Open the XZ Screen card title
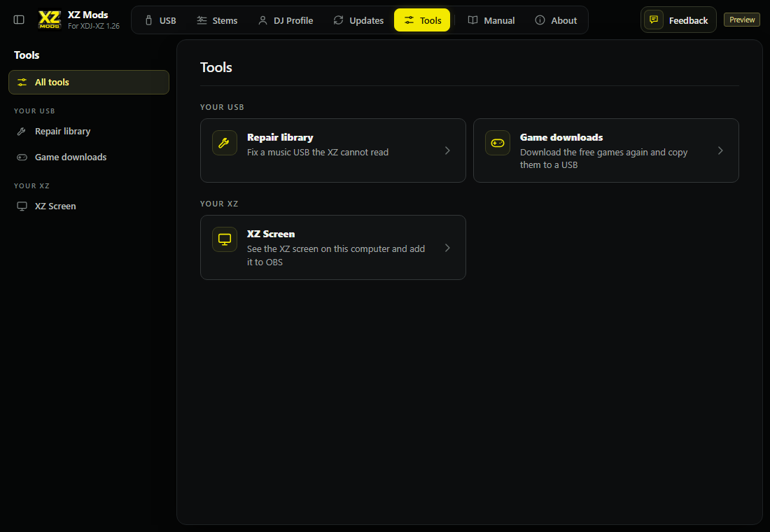 271,234
